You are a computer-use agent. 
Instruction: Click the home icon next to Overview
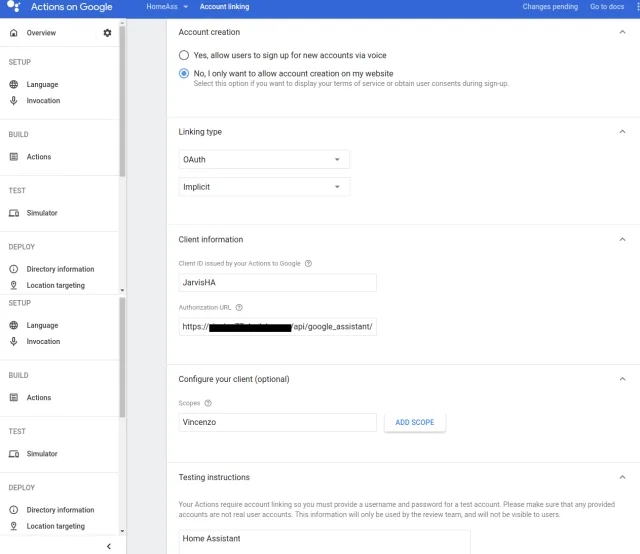(x=13, y=33)
